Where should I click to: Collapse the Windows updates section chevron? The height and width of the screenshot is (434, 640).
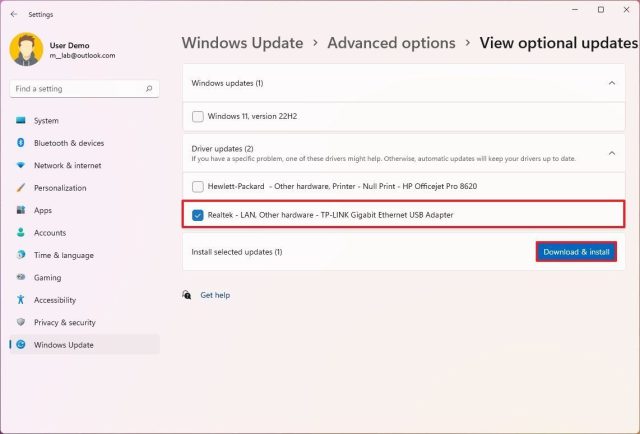pyautogui.click(x=611, y=83)
